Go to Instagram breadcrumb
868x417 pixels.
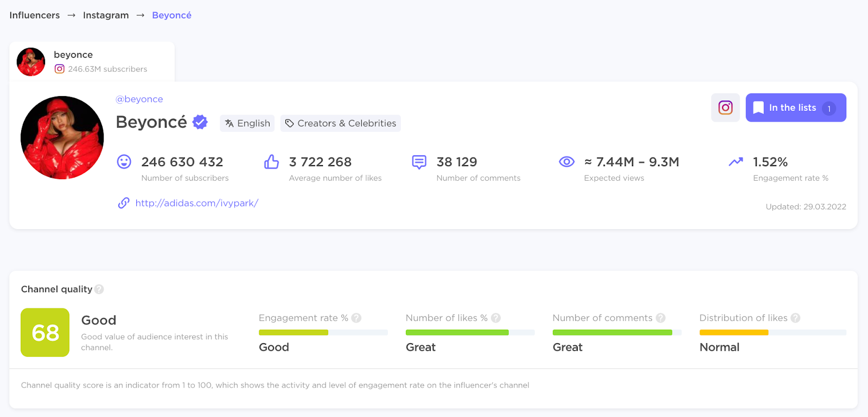pyautogui.click(x=106, y=15)
